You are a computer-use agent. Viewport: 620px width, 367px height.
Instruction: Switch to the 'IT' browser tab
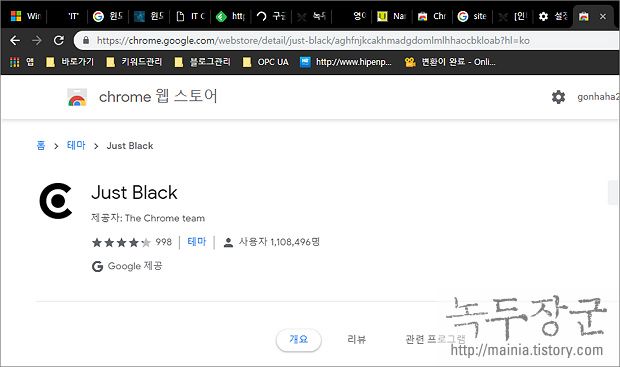73,16
